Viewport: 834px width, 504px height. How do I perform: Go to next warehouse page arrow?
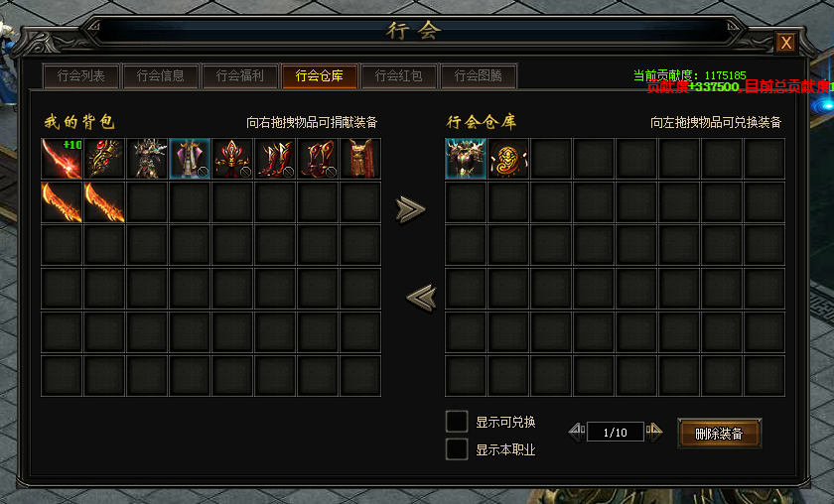coord(654,432)
